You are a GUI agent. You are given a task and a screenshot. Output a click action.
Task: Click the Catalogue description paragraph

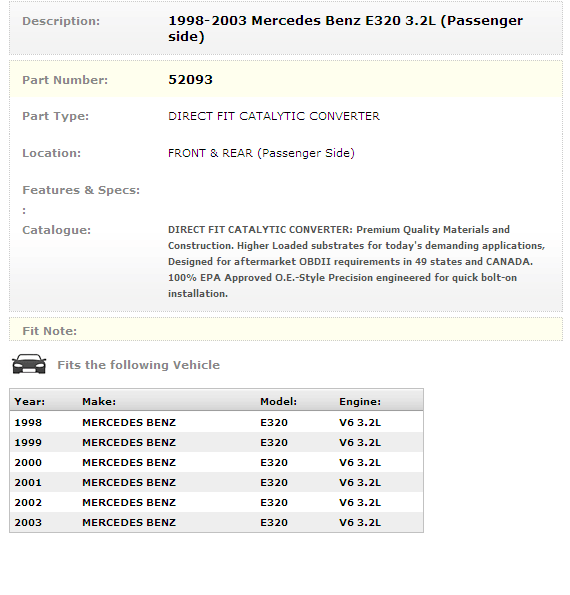(x=356, y=261)
